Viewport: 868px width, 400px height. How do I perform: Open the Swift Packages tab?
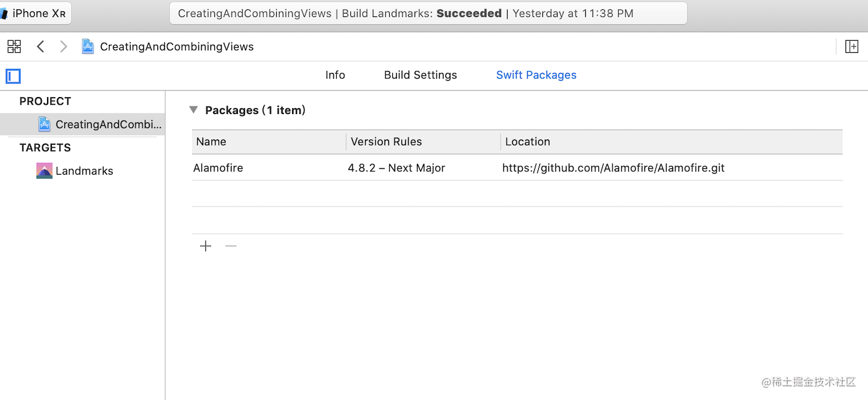pyautogui.click(x=536, y=75)
